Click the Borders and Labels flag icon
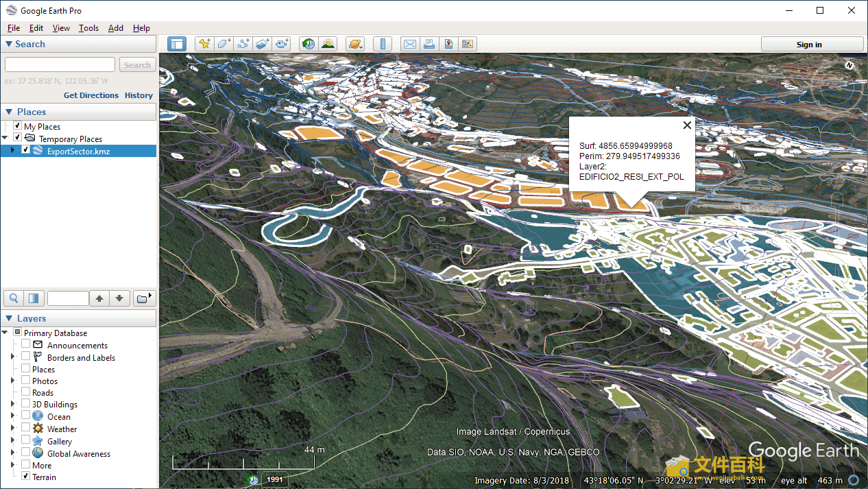 coord(38,357)
